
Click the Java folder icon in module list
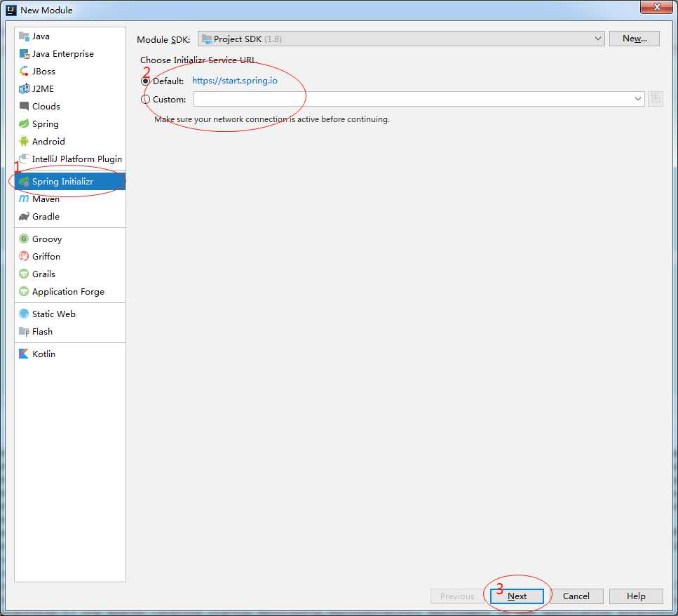[x=24, y=36]
